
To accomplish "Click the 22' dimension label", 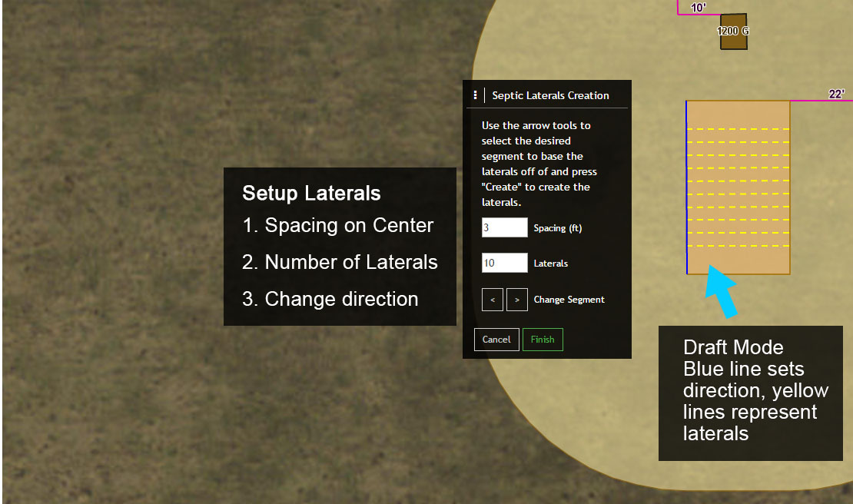I will (x=836, y=94).
